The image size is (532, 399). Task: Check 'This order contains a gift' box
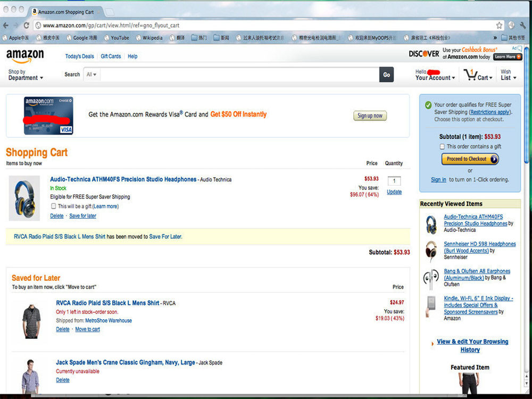point(442,147)
